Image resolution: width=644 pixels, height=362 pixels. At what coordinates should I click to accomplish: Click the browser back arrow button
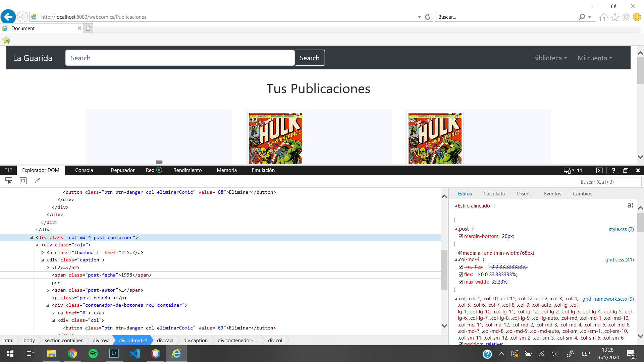click(x=8, y=16)
